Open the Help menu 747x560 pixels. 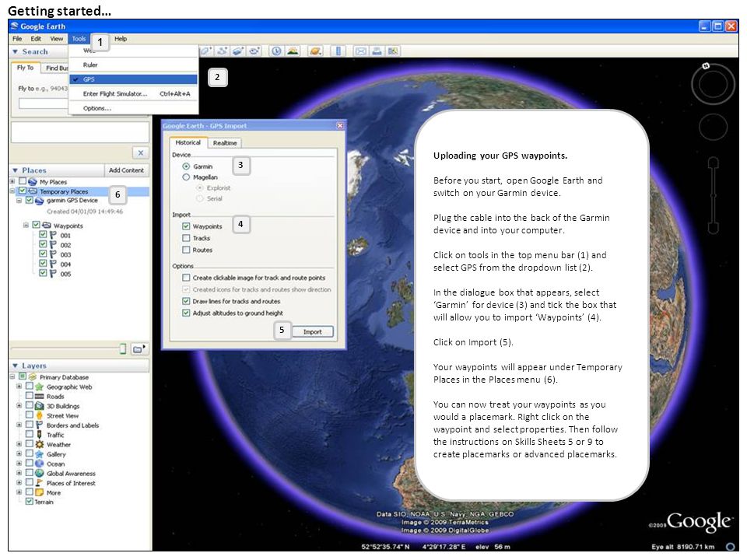(x=121, y=39)
